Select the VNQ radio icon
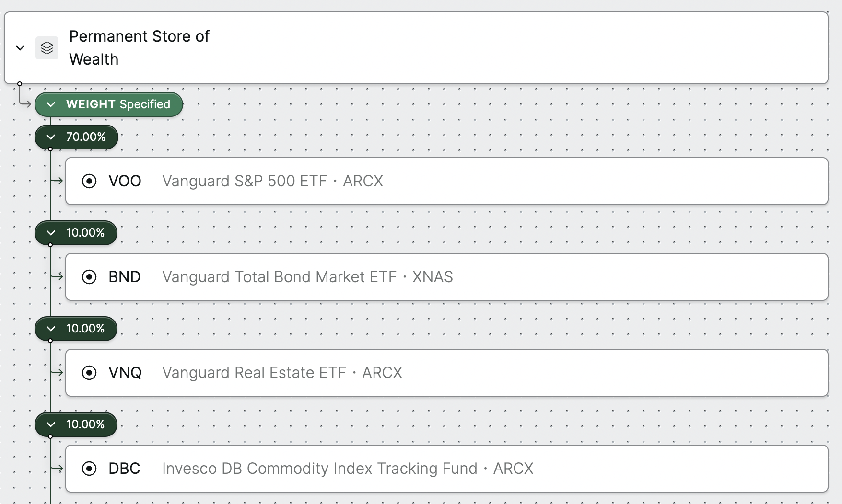 pyautogui.click(x=89, y=373)
